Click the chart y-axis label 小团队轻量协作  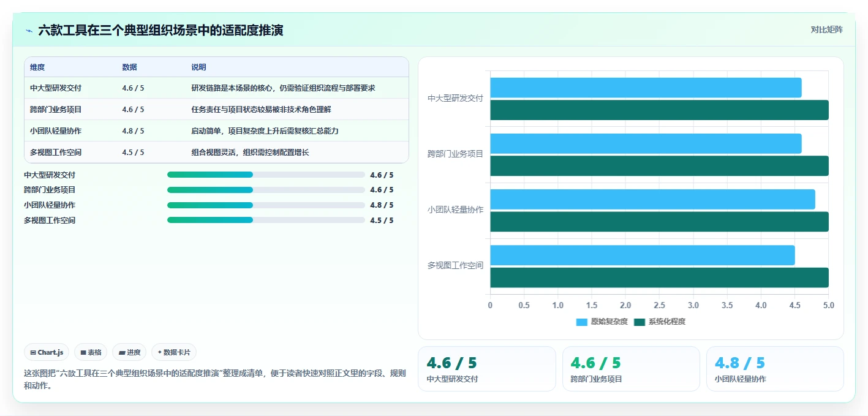[x=455, y=210]
